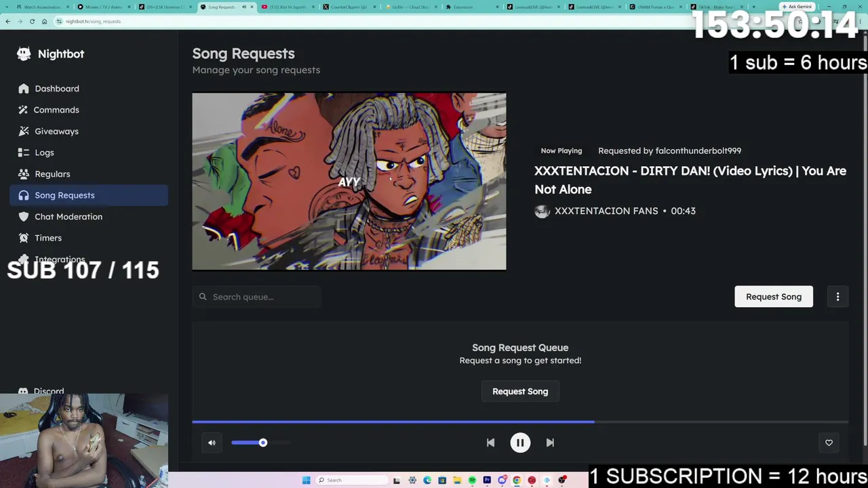Favorite the song with the heart icon
The width and height of the screenshot is (868, 488).
pos(829,443)
